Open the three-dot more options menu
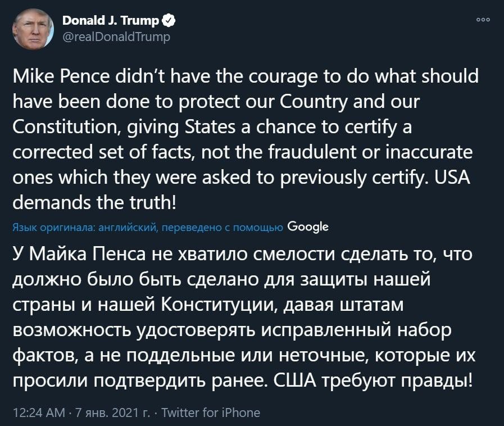This screenshot has height=426, width=504. [483, 20]
